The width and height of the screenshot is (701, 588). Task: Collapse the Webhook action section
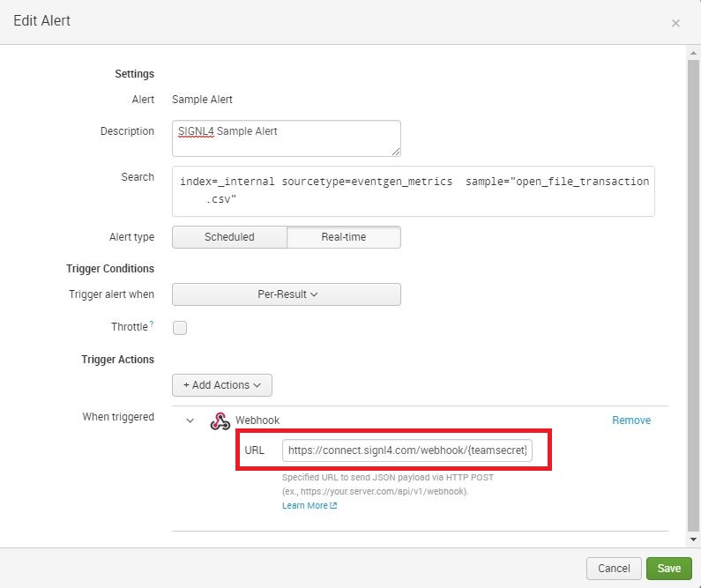pyautogui.click(x=190, y=421)
